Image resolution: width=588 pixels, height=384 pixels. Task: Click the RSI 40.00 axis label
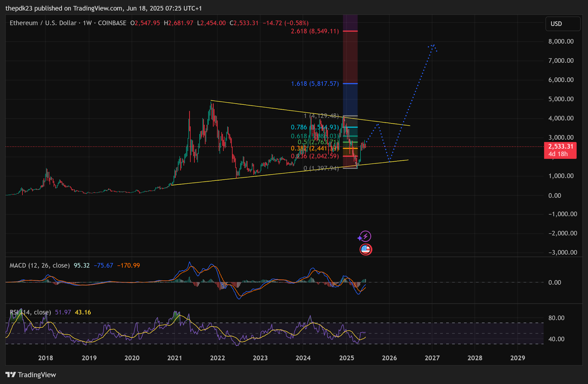(556, 339)
